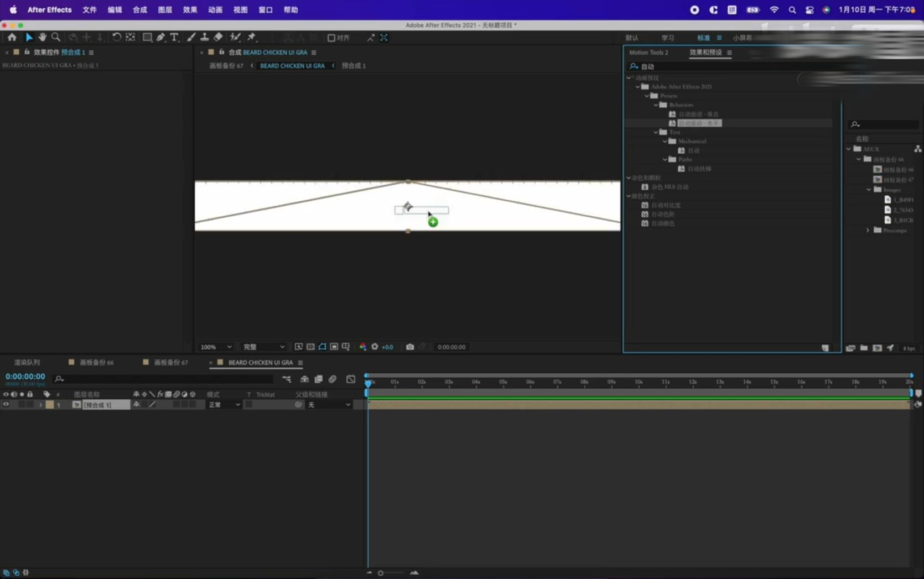This screenshot has height=579, width=924.
Task: Go to the Home screen icon
Action: [12, 37]
